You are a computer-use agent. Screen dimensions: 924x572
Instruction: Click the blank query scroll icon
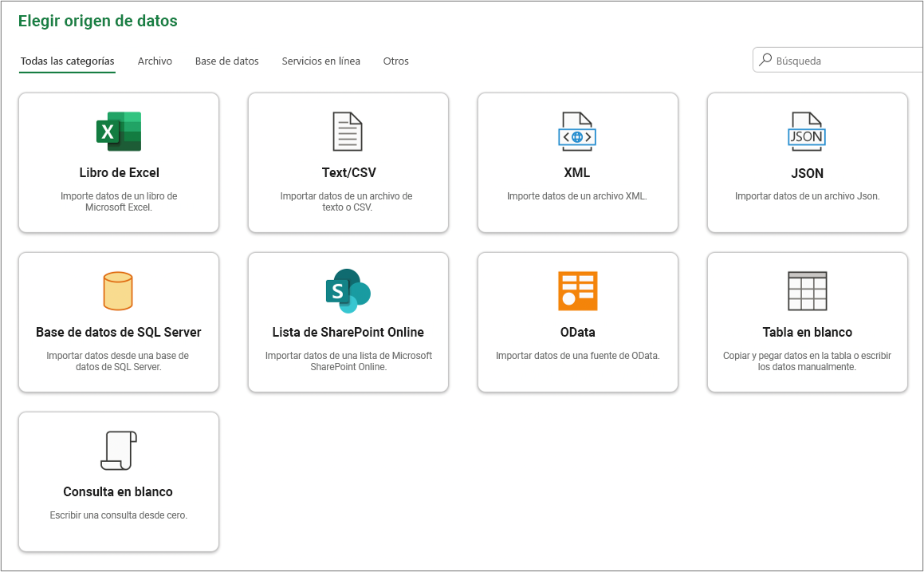tap(119, 451)
